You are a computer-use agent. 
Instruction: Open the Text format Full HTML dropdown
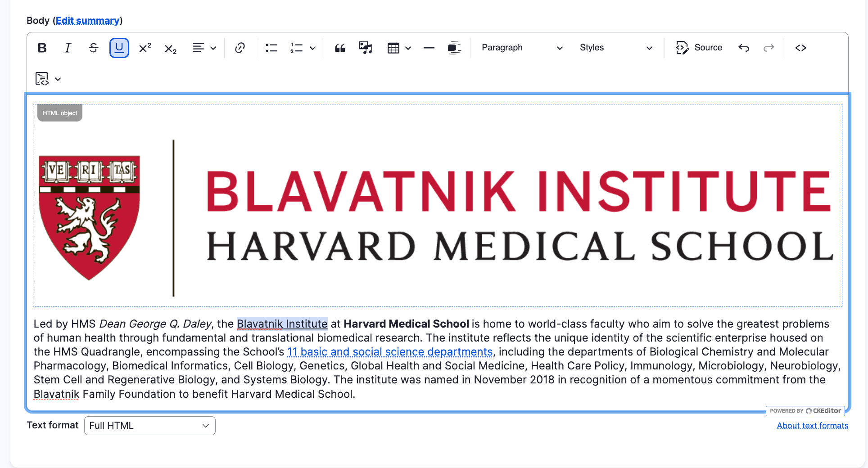tap(150, 426)
